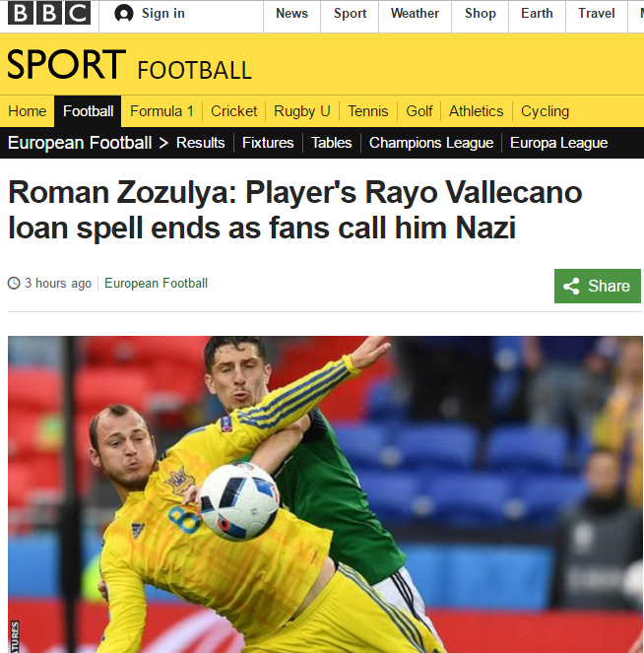Open the Cycling sport tab
This screenshot has height=653, width=644.
point(545,111)
